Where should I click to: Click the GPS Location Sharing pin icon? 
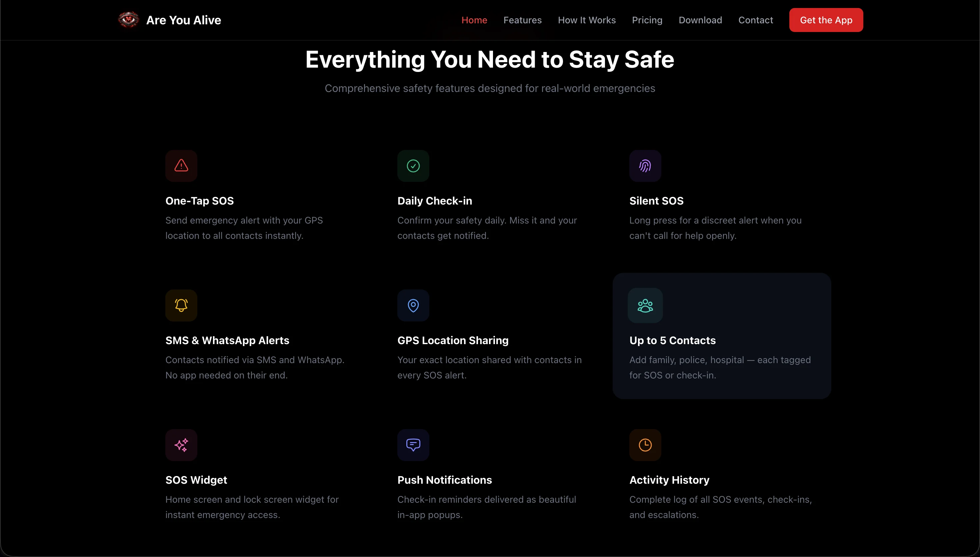pyautogui.click(x=413, y=305)
